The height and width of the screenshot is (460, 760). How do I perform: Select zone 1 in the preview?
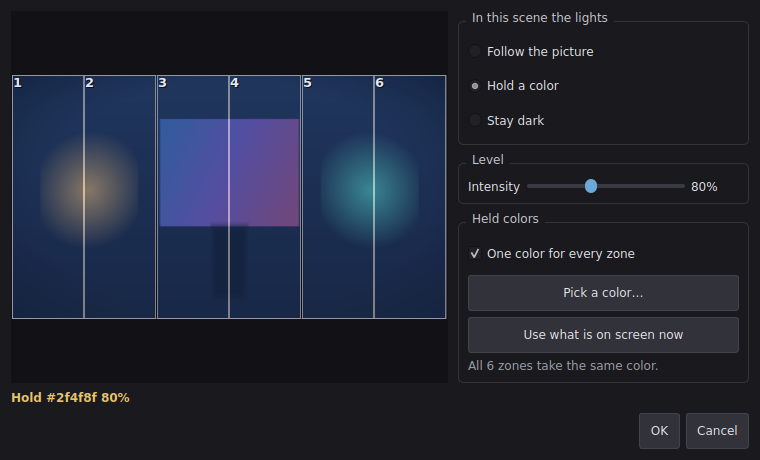click(x=48, y=197)
